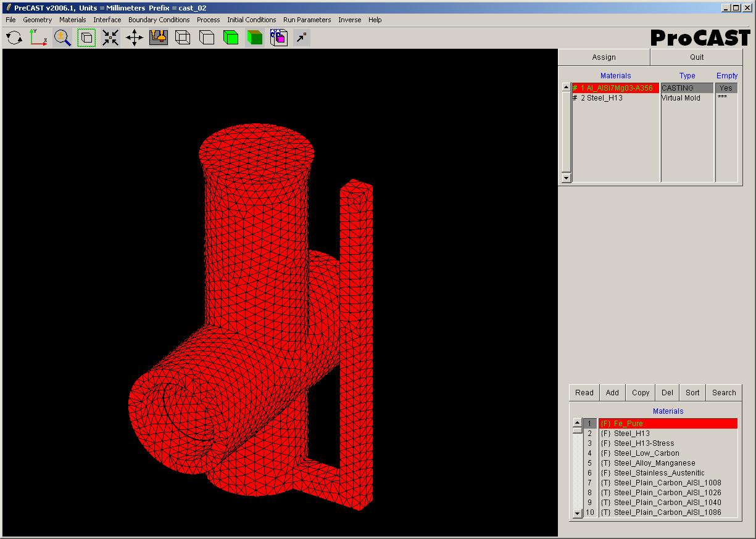The width and height of the screenshot is (756, 539).
Task: Open the Inverse menu
Action: 350,20
